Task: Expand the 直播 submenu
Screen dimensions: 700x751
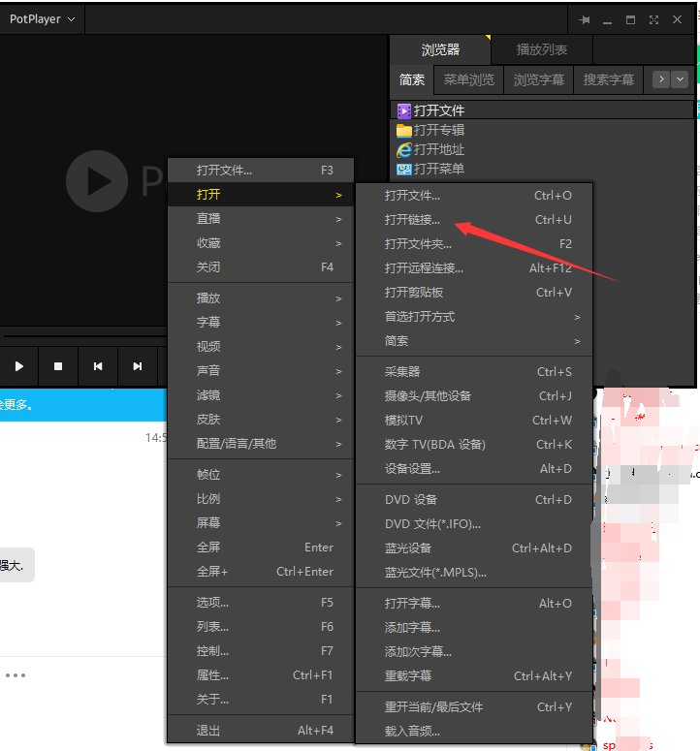Action: tap(261, 219)
